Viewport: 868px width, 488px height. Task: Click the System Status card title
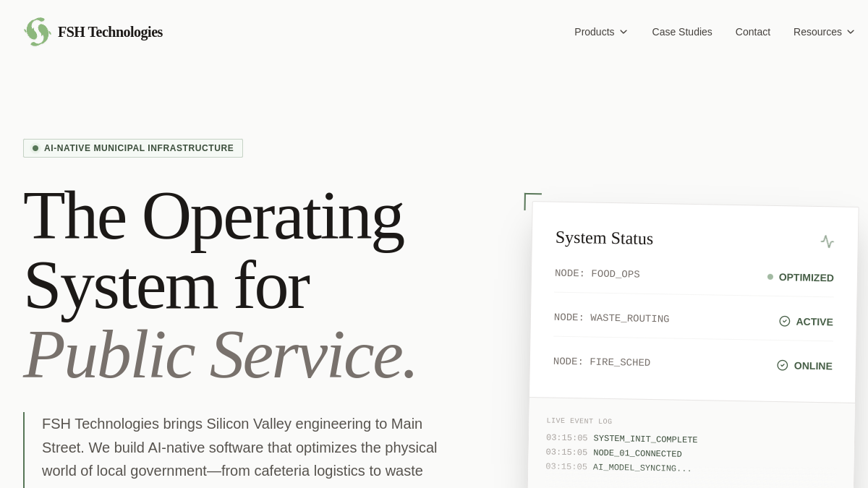[604, 238]
